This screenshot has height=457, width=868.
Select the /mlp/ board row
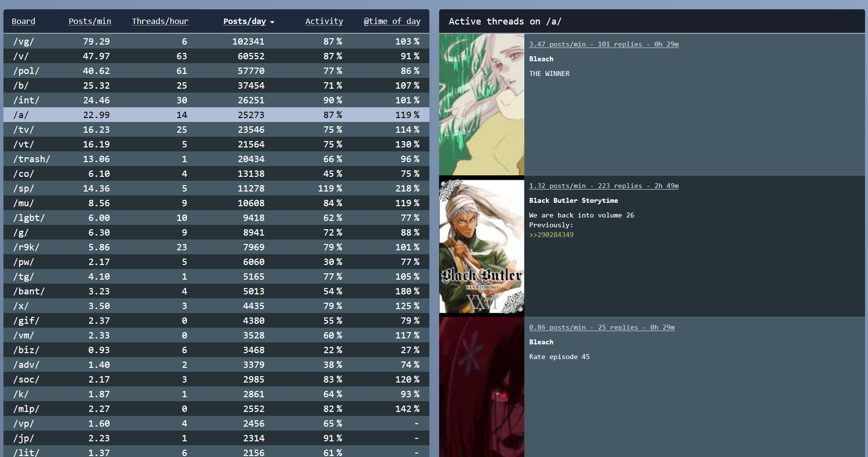[x=216, y=409]
